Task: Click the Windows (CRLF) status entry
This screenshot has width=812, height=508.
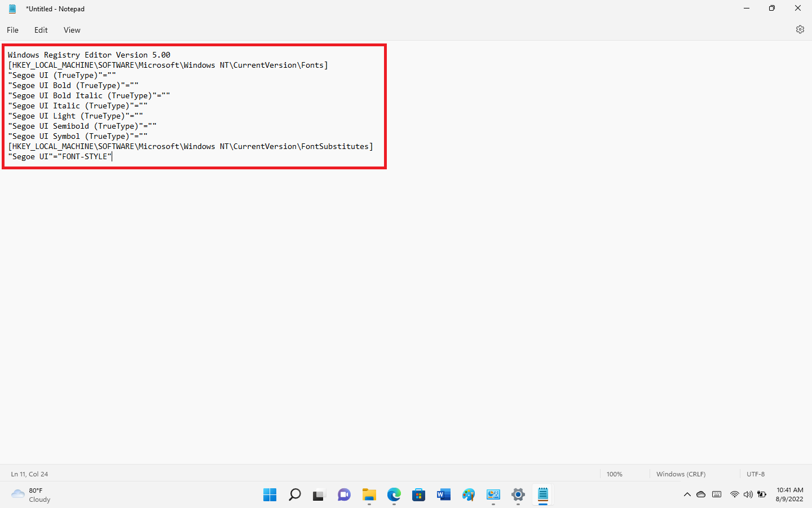Action: pos(681,474)
